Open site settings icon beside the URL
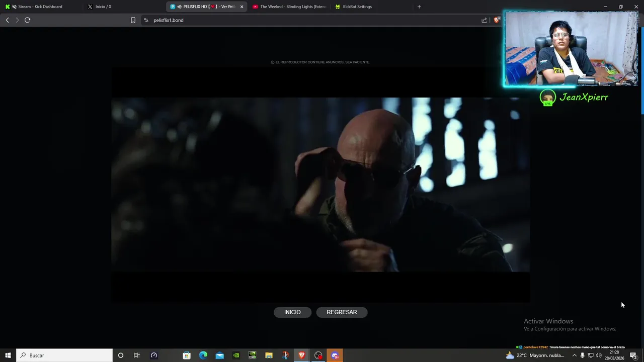This screenshot has height=362, width=644. click(x=146, y=20)
